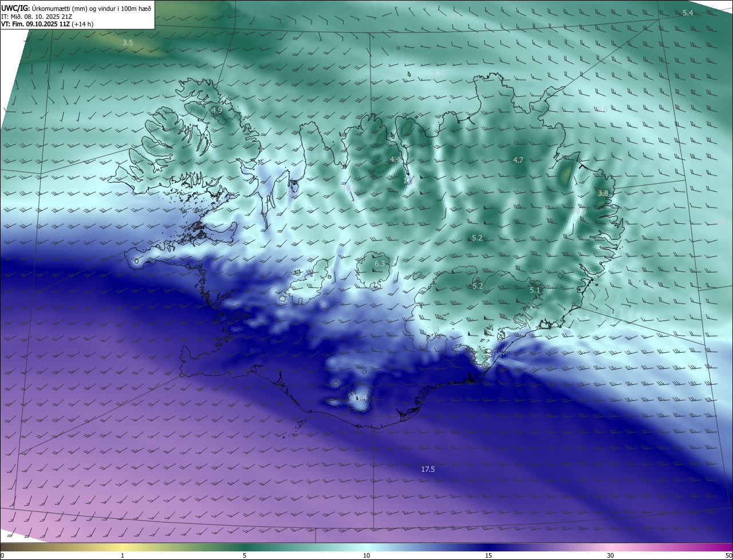Click the 10 tick on the colour scale
Screen dimensions: 733x560
tap(366, 555)
